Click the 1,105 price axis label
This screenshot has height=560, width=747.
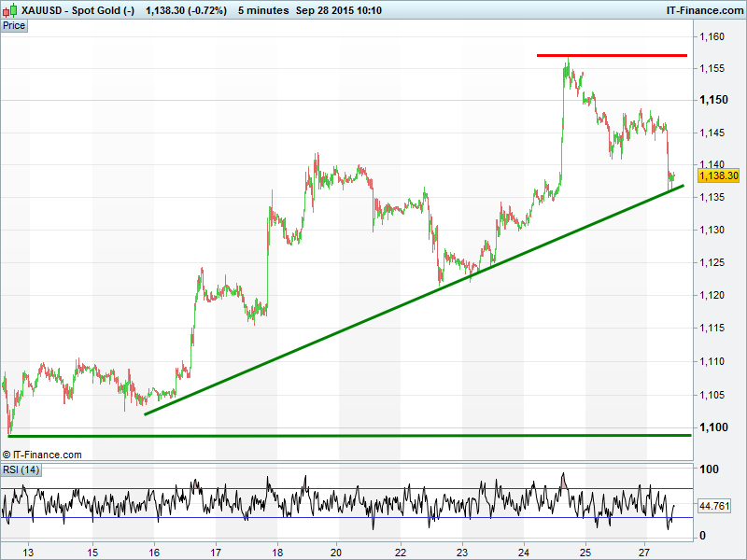coord(712,395)
